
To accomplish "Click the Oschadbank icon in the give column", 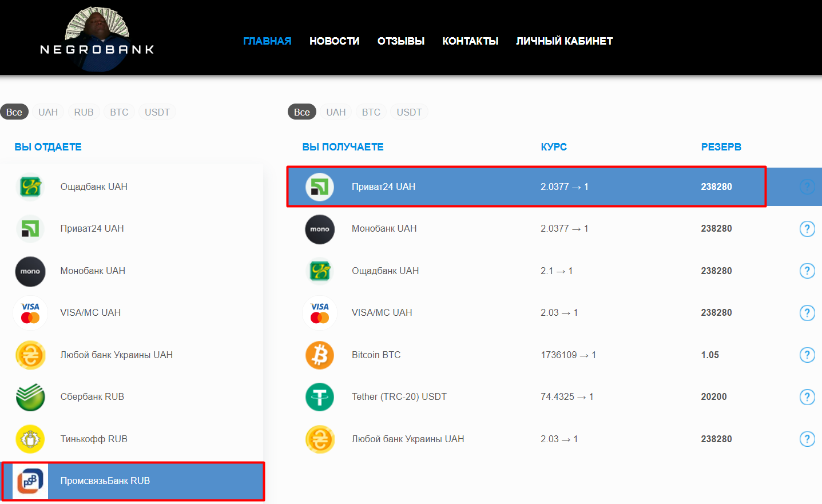I will pos(30,186).
